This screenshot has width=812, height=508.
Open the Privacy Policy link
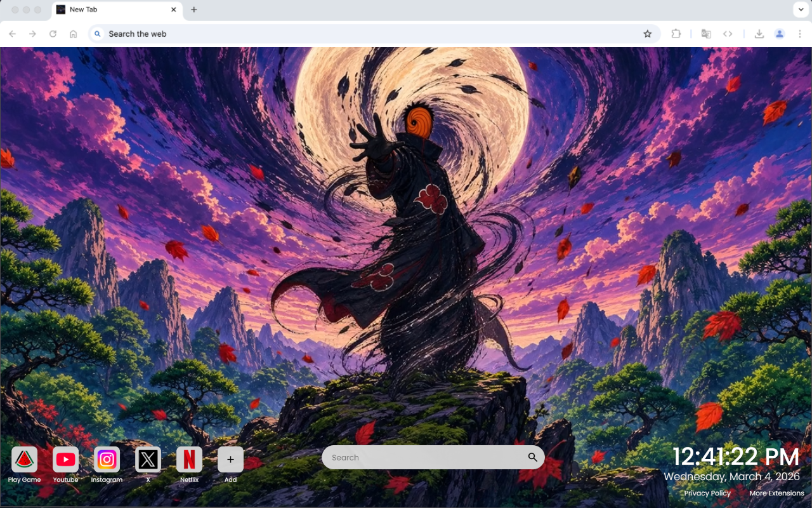pyautogui.click(x=707, y=493)
